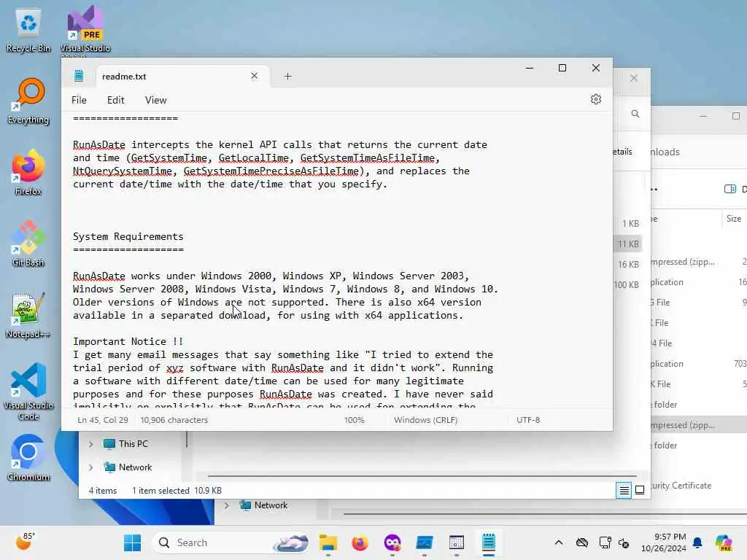Open the View menu in Notepad
This screenshot has height=560, width=747.
(156, 100)
